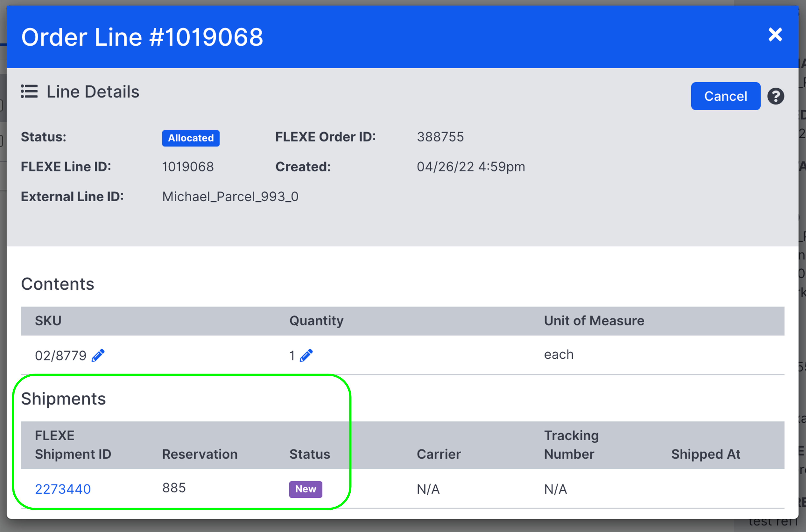Viewport: 806px width, 532px height.
Task: Edit the SKU with pencil icon
Action: point(98,356)
